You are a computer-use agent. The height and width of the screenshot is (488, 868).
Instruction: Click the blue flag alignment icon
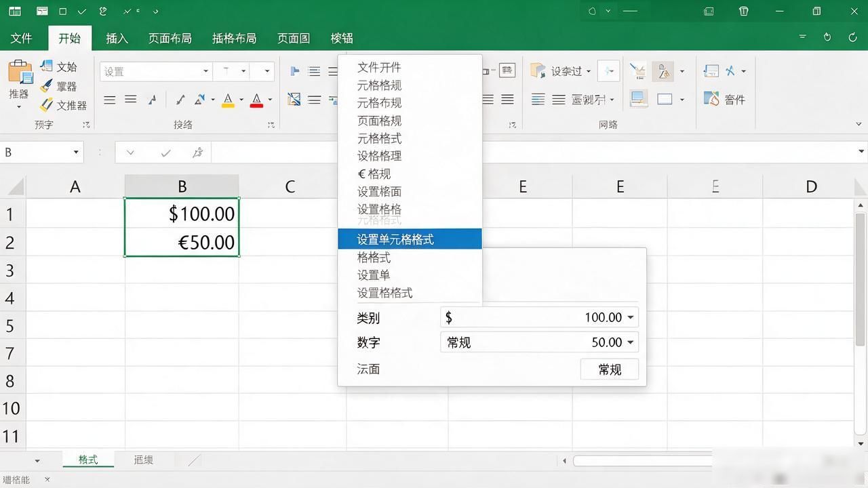pyautogui.click(x=294, y=71)
